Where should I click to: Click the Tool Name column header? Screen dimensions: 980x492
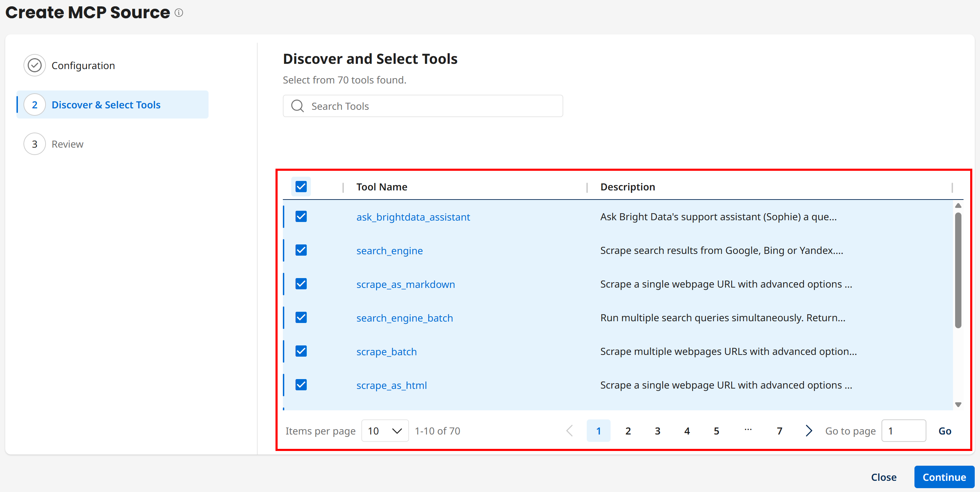click(382, 187)
